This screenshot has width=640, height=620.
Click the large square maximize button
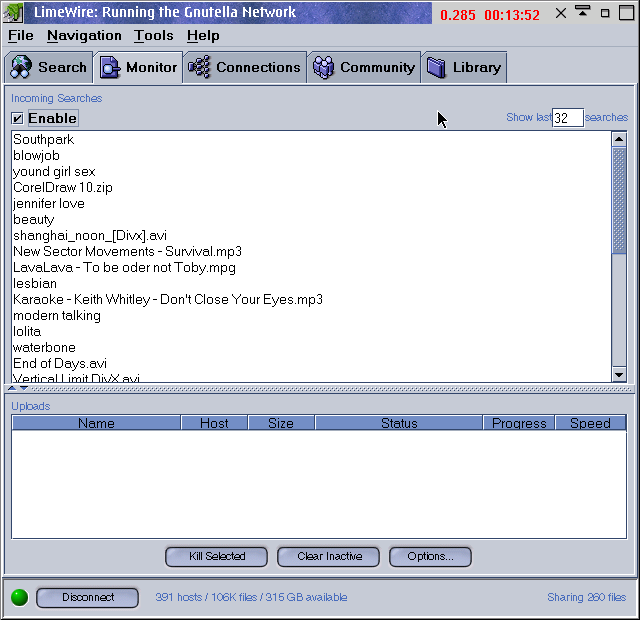(627, 13)
